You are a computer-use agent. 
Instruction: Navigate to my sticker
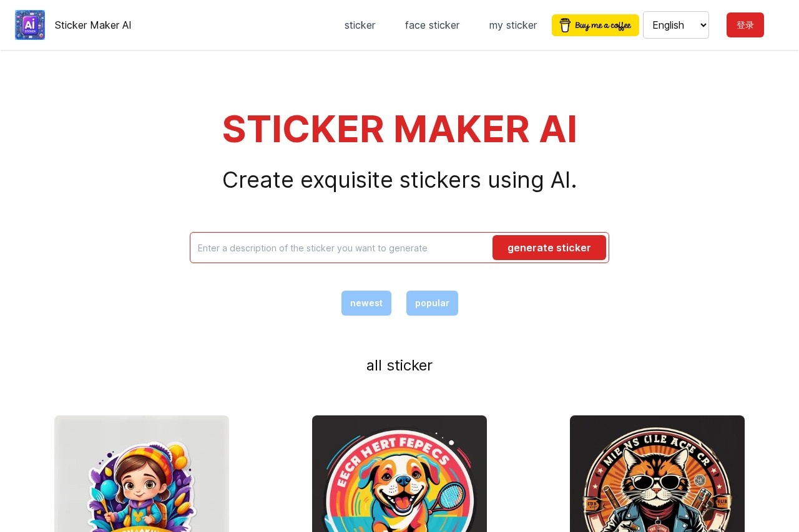tap(513, 25)
